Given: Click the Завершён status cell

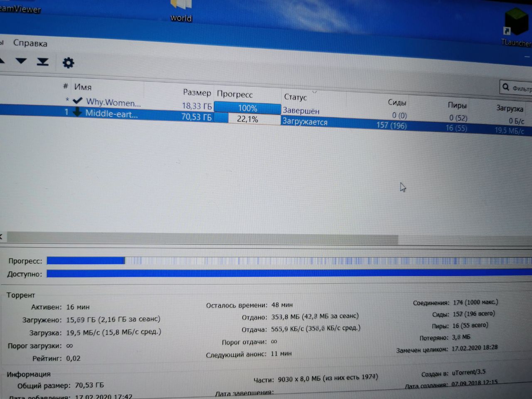Looking at the screenshot, I should [x=301, y=111].
